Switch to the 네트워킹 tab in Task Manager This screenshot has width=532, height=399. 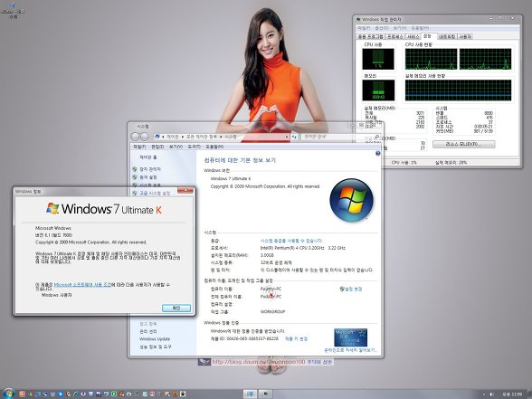(x=447, y=36)
